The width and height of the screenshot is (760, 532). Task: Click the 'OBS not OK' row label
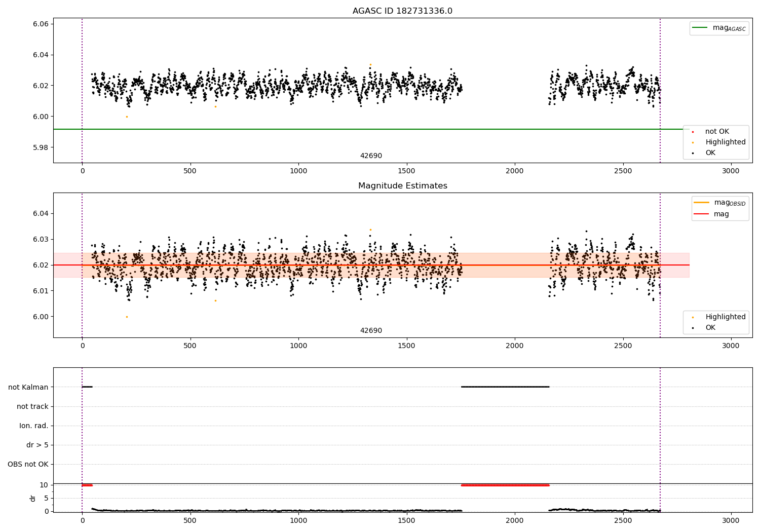[x=28, y=464]
